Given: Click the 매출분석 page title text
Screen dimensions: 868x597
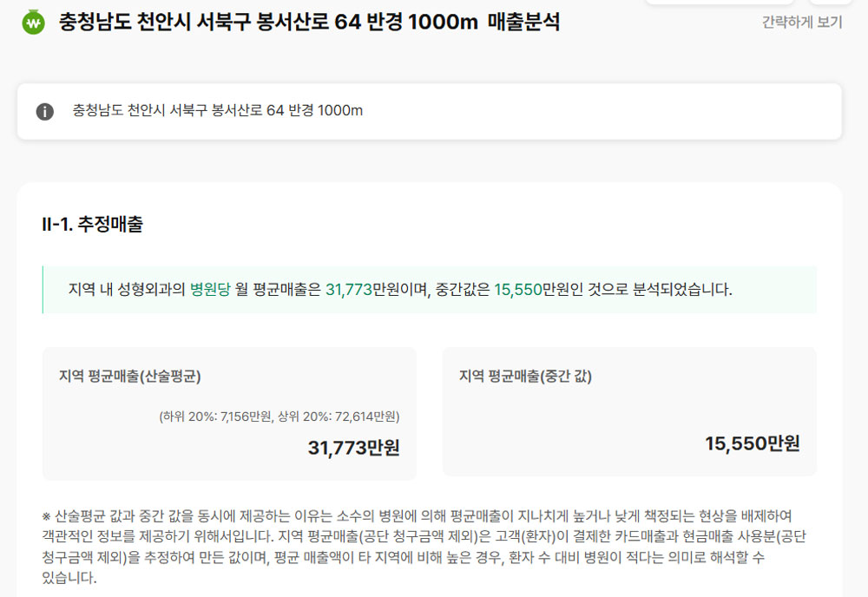Looking at the screenshot, I should [523, 23].
